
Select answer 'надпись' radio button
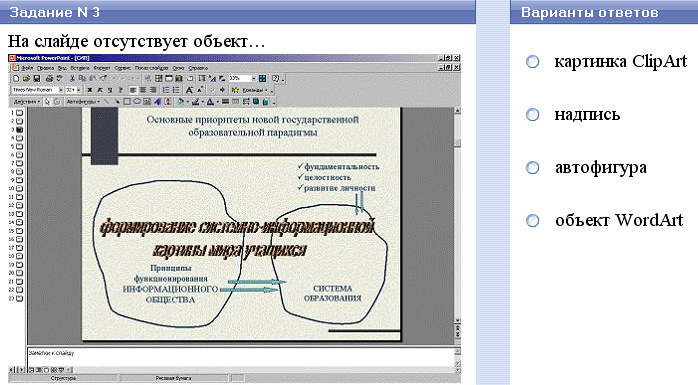[532, 114]
